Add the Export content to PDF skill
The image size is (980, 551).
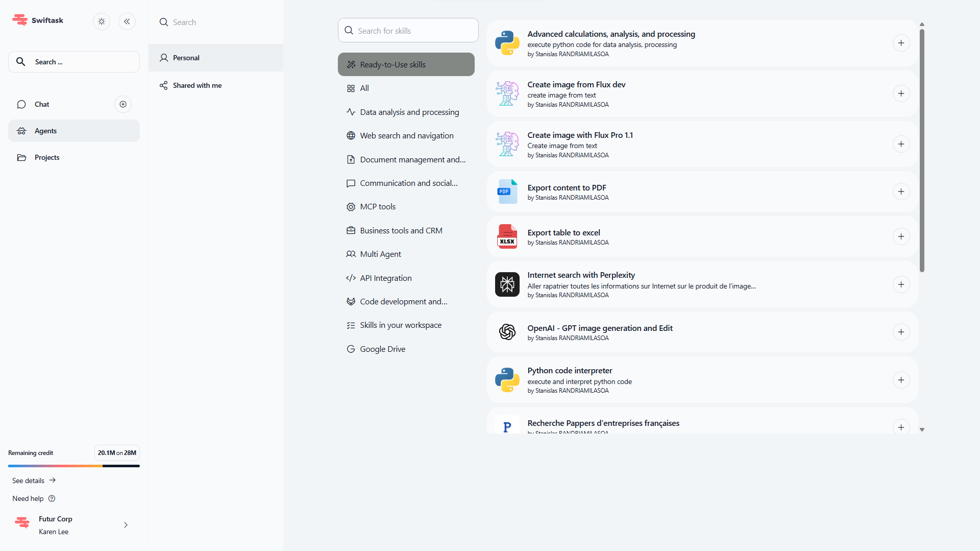[x=901, y=191]
